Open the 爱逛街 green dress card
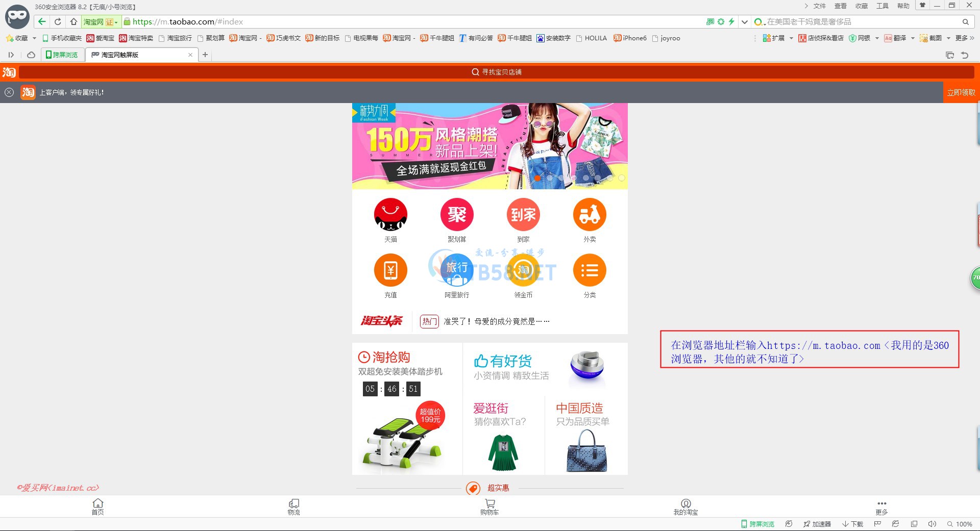The width and height of the screenshot is (980, 531). pos(503,435)
